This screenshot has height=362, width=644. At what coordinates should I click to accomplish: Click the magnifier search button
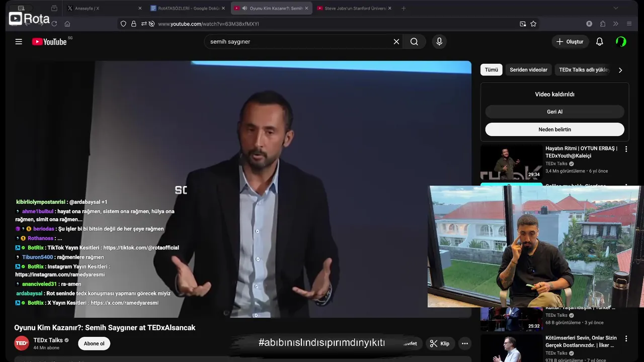[x=414, y=42]
